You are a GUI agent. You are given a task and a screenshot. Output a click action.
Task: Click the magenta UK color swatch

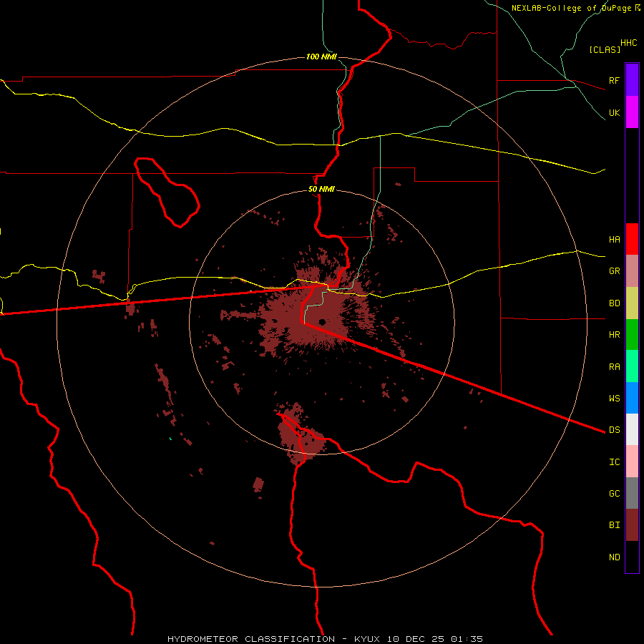coord(632,112)
